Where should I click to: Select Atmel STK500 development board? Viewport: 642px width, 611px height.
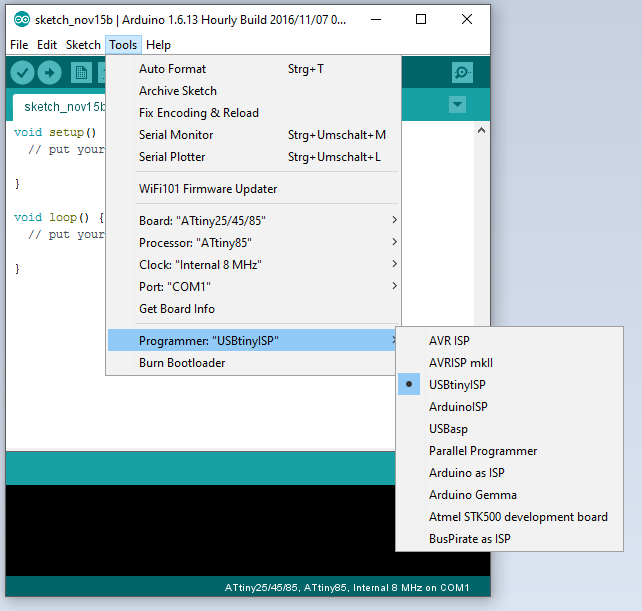(x=509, y=517)
